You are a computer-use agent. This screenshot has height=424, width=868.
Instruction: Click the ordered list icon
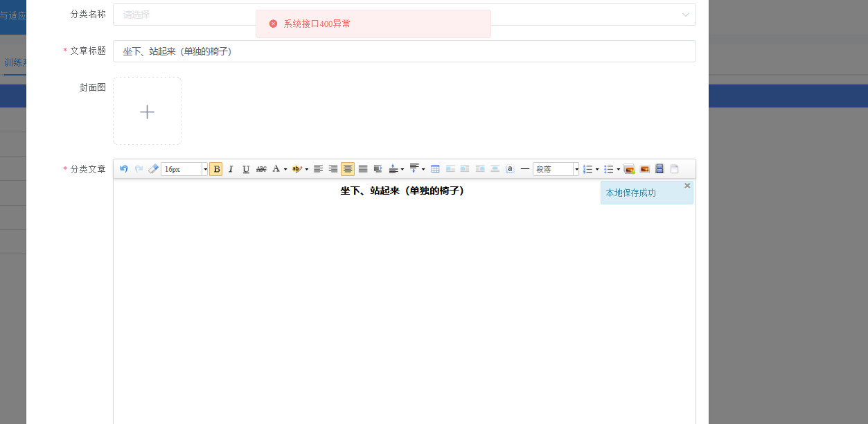[x=588, y=169]
